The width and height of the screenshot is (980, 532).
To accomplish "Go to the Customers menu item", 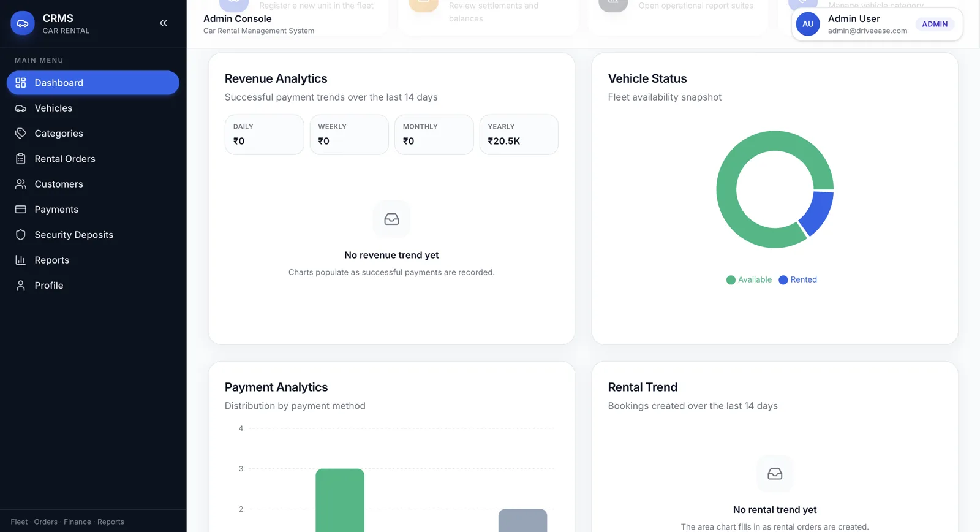I will (93, 184).
